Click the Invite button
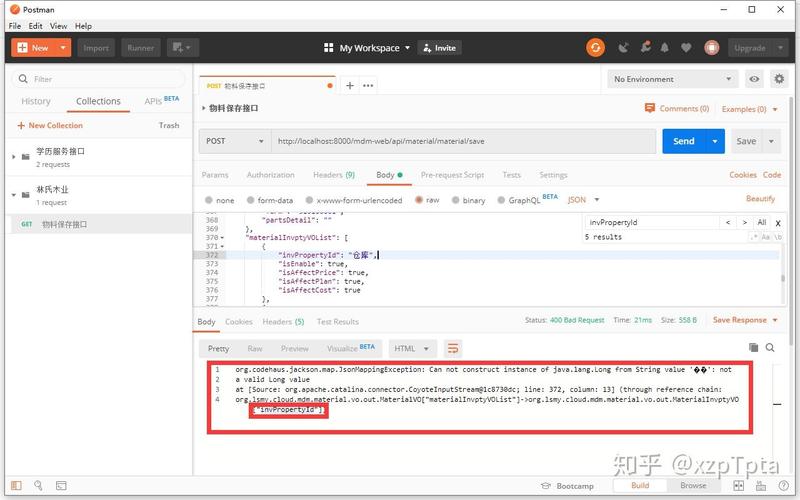 tap(439, 48)
